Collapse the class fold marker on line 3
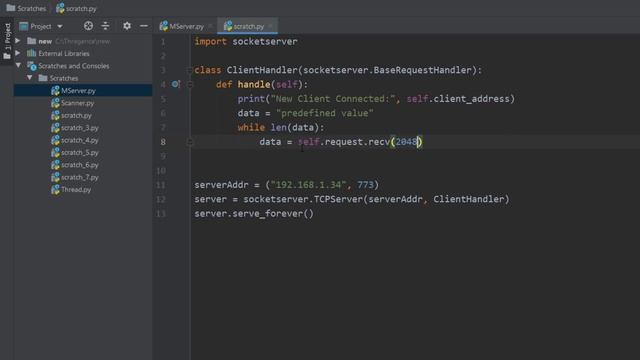Image resolution: width=640 pixels, height=360 pixels. click(189, 70)
